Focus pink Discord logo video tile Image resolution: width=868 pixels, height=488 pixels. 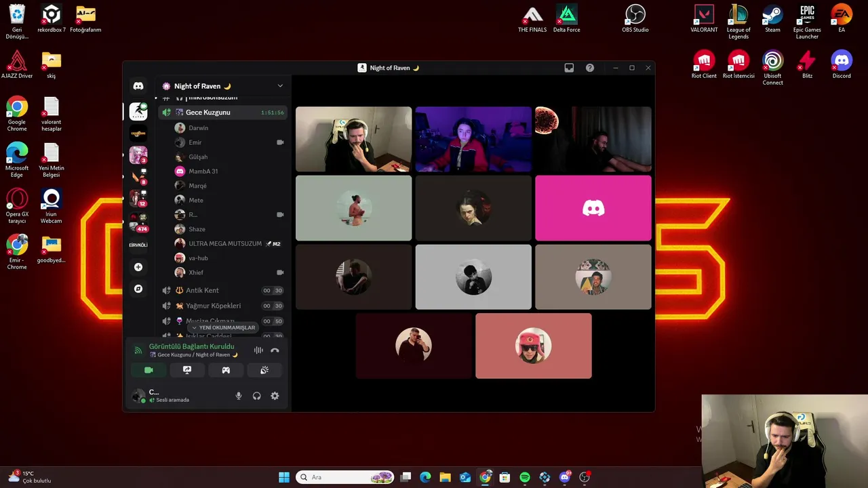pos(593,208)
